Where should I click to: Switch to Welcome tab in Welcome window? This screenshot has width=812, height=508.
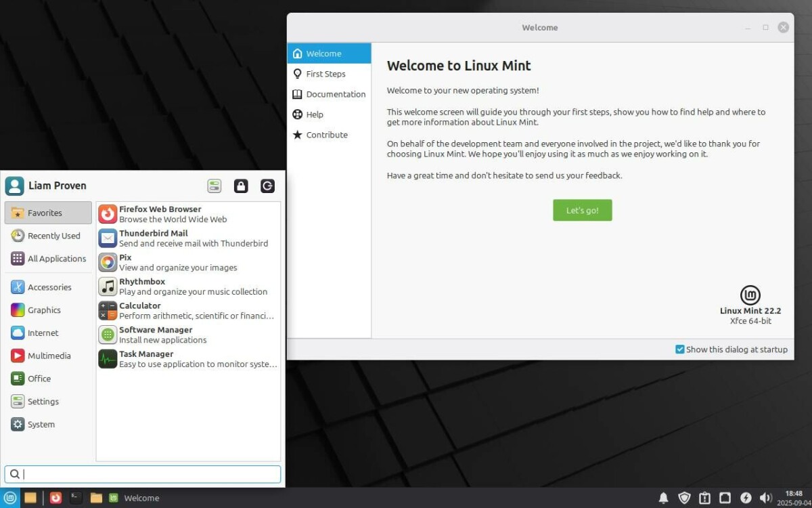pyautogui.click(x=329, y=54)
